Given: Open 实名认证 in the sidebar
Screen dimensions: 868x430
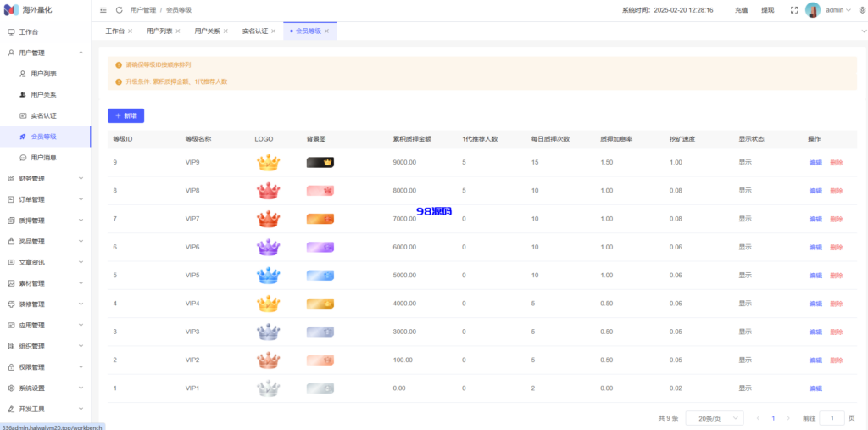Looking at the screenshot, I should [46, 116].
